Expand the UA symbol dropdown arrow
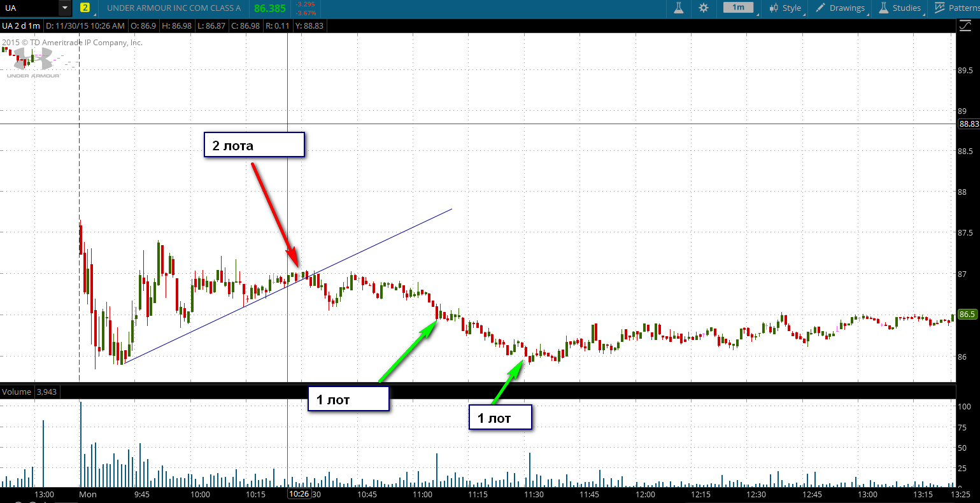980x503 pixels. click(66, 8)
